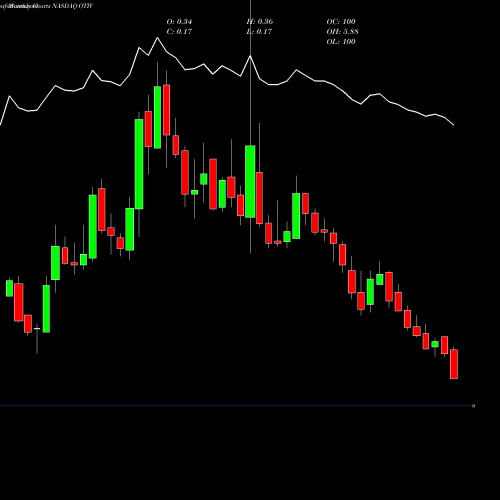
Task: Click the 'OH: 5.88' reading
Action: pyautogui.click(x=343, y=32)
